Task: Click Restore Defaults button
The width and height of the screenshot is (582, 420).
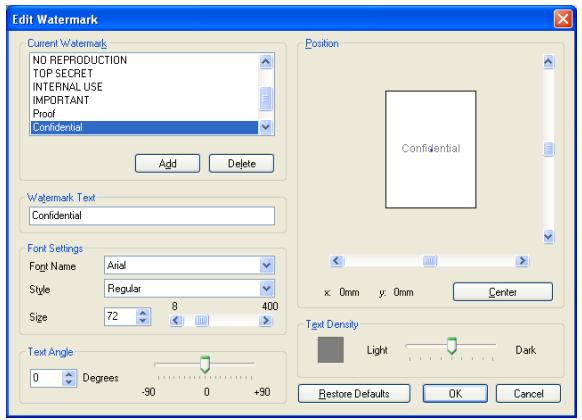Action: pos(354,394)
